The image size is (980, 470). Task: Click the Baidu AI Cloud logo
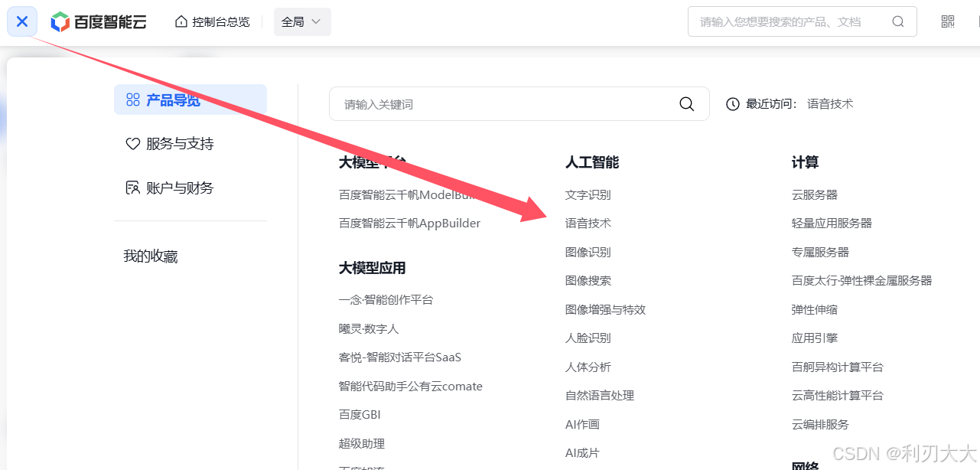[99, 21]
